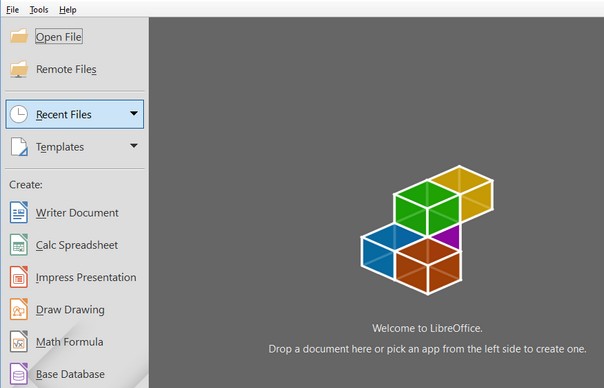Expand the Templates dropdown arrow
The width and height of the screenshot is (604, 388).
click(x=134, y=146)
